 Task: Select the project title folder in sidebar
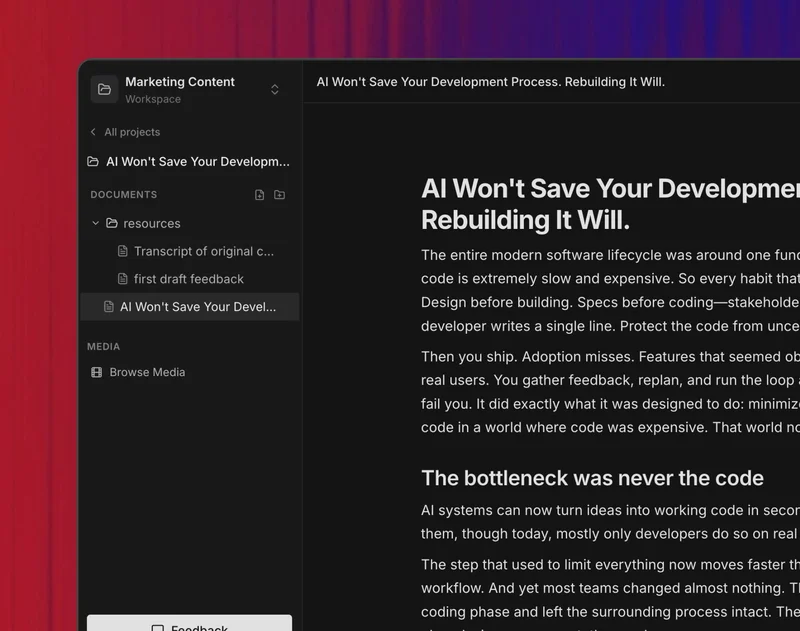click(x=93, y=162)
